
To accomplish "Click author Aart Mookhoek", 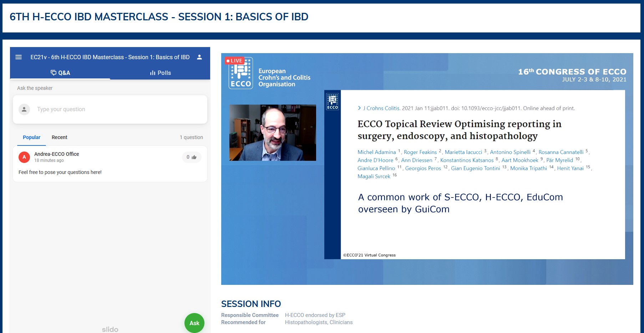I will click(520, 160).
